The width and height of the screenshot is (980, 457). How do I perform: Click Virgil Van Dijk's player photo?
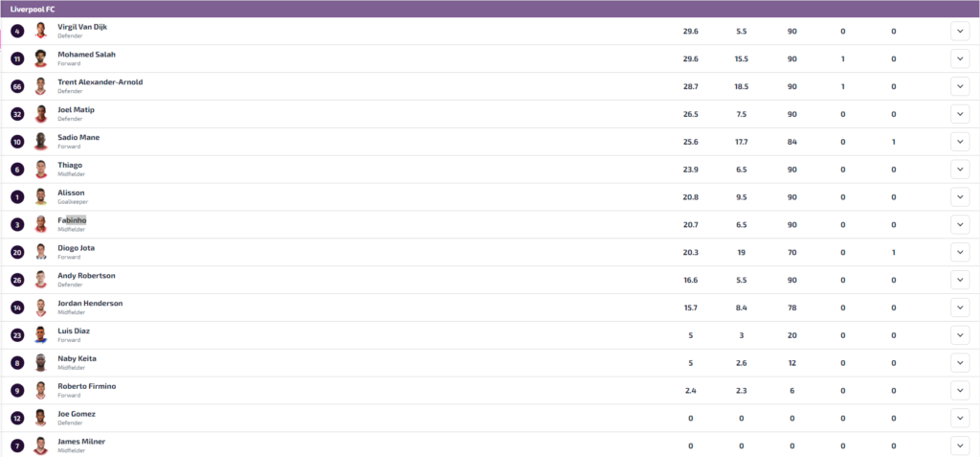tap(40, 31)
